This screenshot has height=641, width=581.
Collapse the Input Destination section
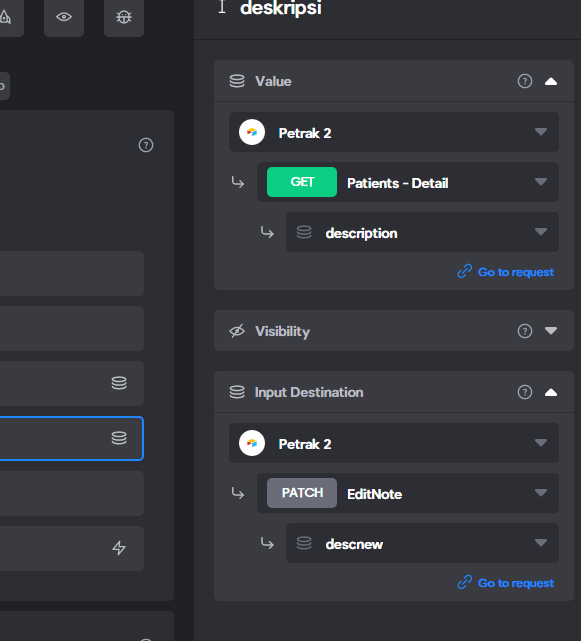[551, 392]
